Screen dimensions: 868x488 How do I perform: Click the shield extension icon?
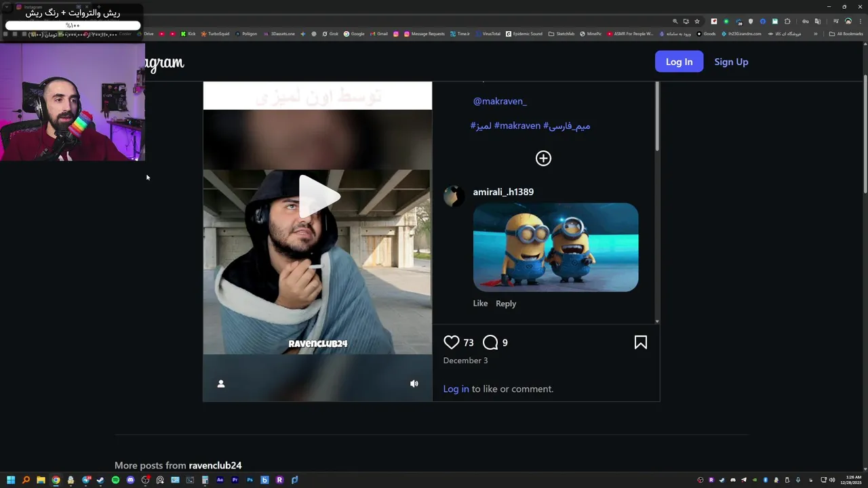[751, 21]
